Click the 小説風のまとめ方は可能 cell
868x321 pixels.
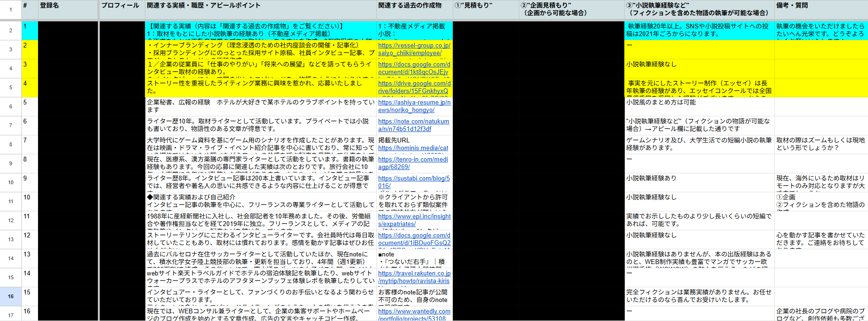point(699,106)
